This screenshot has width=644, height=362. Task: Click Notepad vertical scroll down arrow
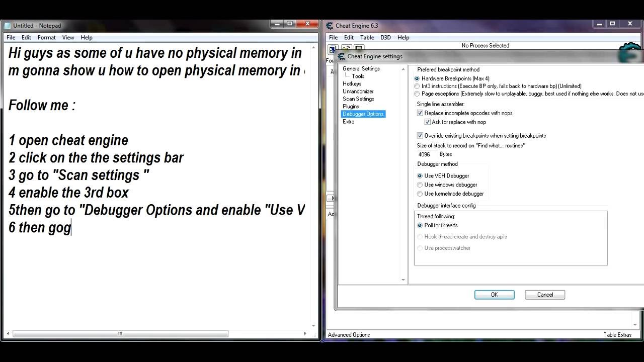pyautogui.click(x=313, y=326)
